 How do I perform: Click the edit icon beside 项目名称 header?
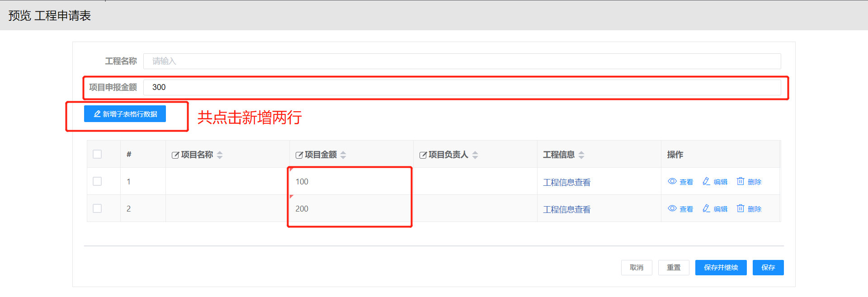pos(175,155)
